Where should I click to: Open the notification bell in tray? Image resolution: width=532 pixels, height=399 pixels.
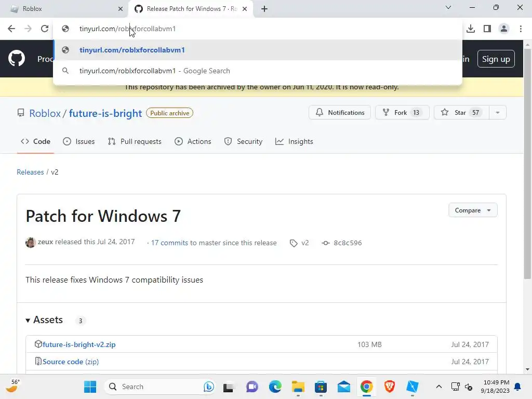tap(518, 387)
